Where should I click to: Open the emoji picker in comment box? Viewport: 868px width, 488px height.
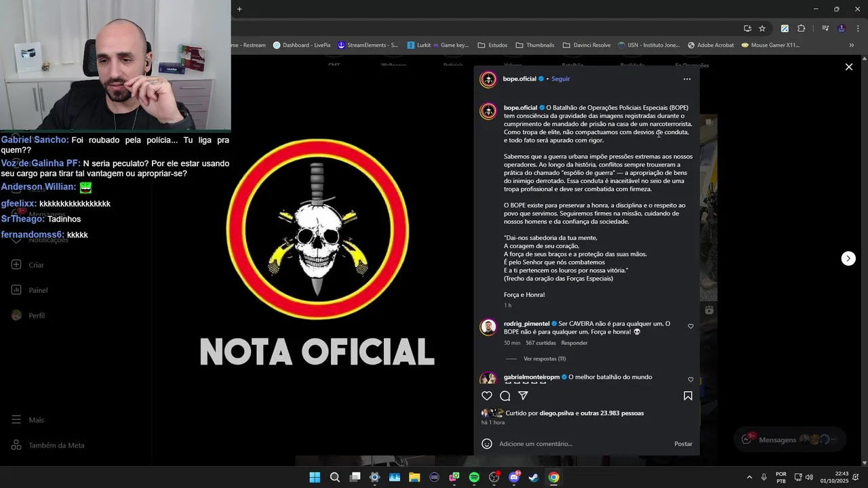pyautogui.click(x=487, y=444)
